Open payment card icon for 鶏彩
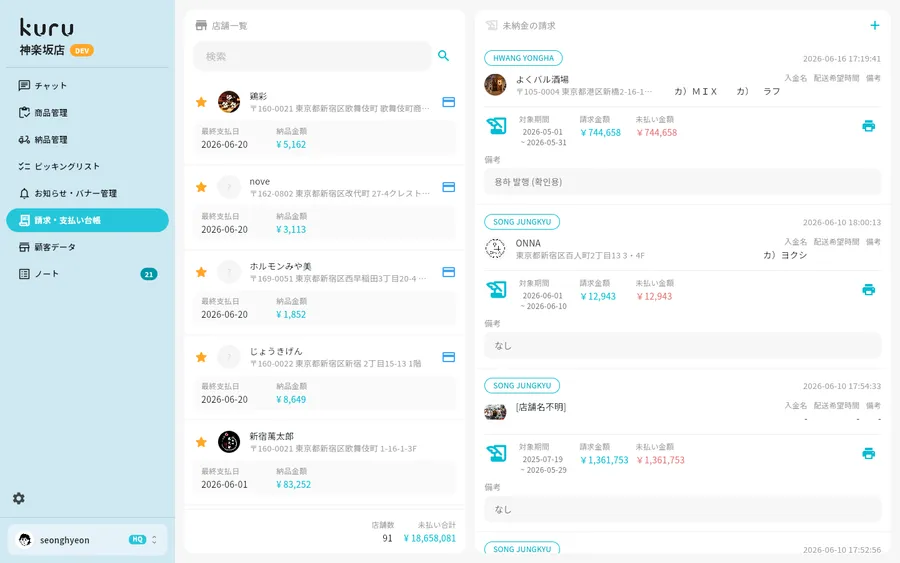Image resolution: width=900 pixels, height=563 pixels. (449, 102)
